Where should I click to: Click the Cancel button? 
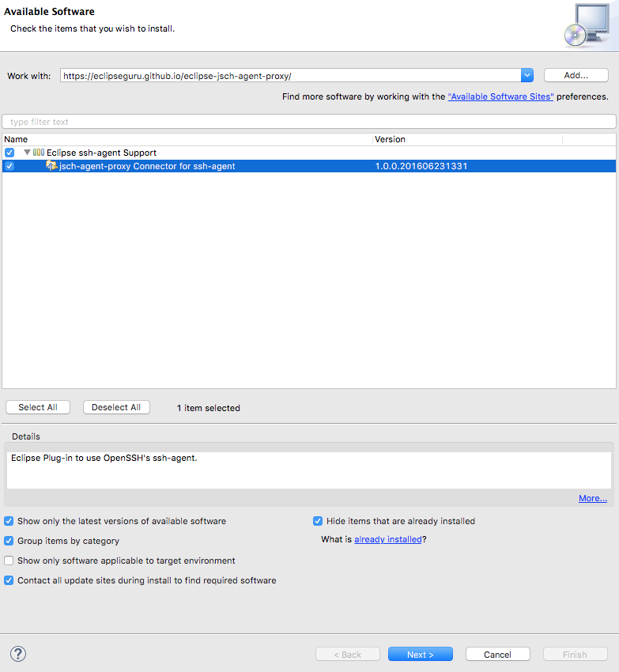pos(498,655)
